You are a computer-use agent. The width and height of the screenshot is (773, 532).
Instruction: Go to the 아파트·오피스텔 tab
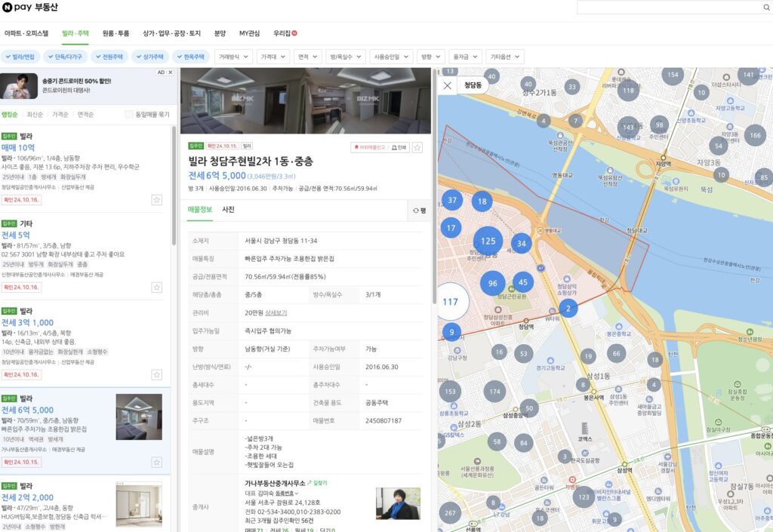pos(26,33)
